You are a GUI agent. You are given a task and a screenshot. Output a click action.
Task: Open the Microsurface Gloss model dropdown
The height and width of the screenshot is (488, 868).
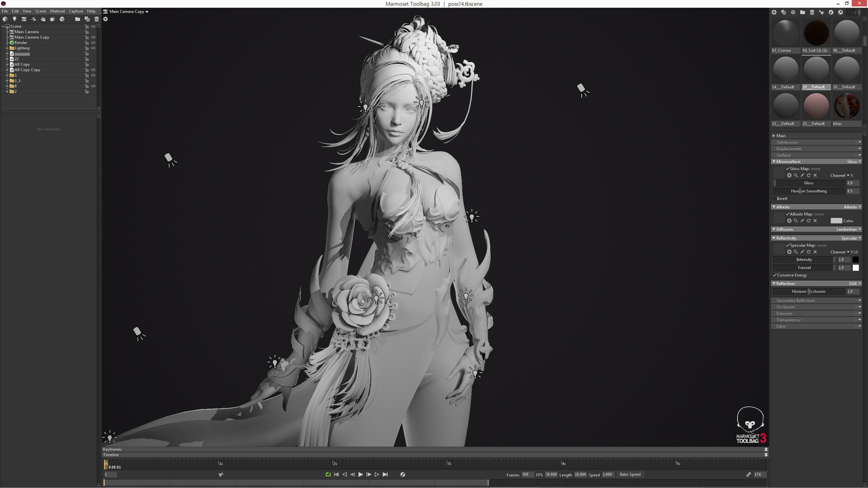tap(854, 162)
